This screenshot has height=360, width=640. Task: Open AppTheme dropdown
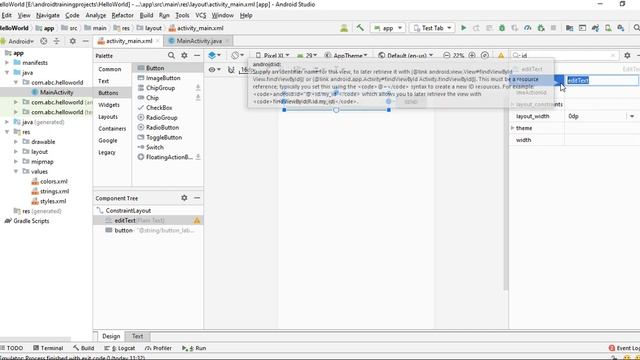(346, 55)
